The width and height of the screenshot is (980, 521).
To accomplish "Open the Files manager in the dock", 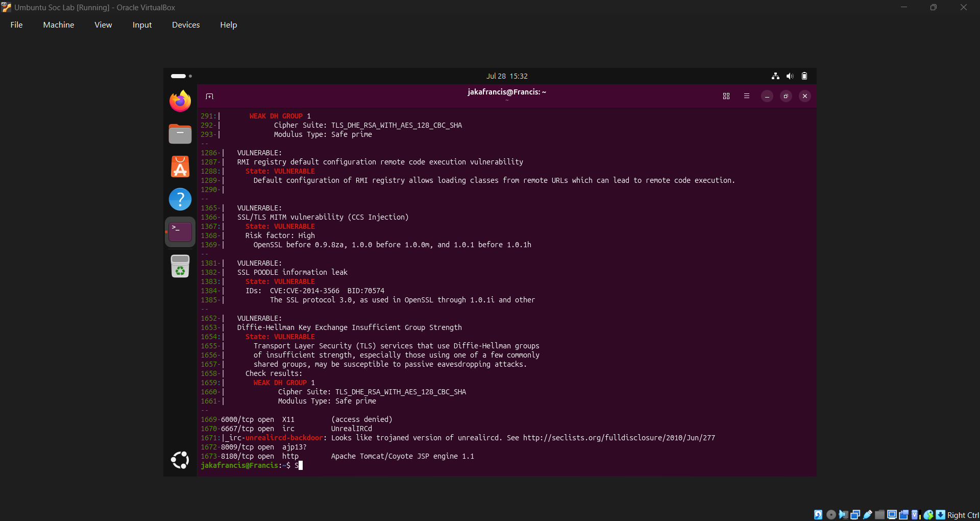I will coord(180,134).
